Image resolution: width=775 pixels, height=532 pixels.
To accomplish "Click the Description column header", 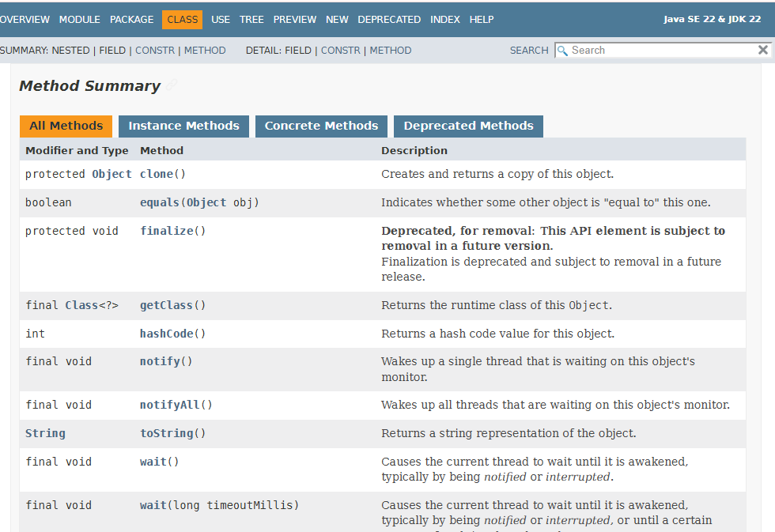I will (x=414, y=151).
